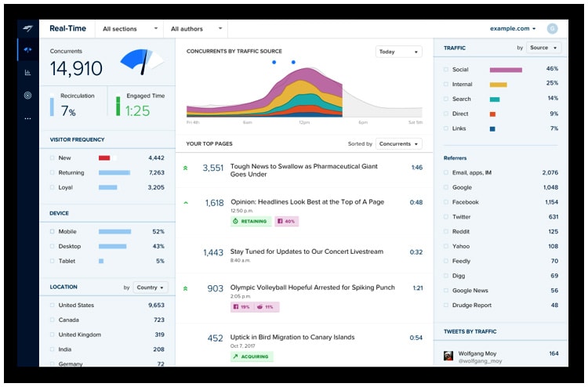Open the Sorted by Concurrents dropdown
Screen dimensions: 588x387
point(398,144)
